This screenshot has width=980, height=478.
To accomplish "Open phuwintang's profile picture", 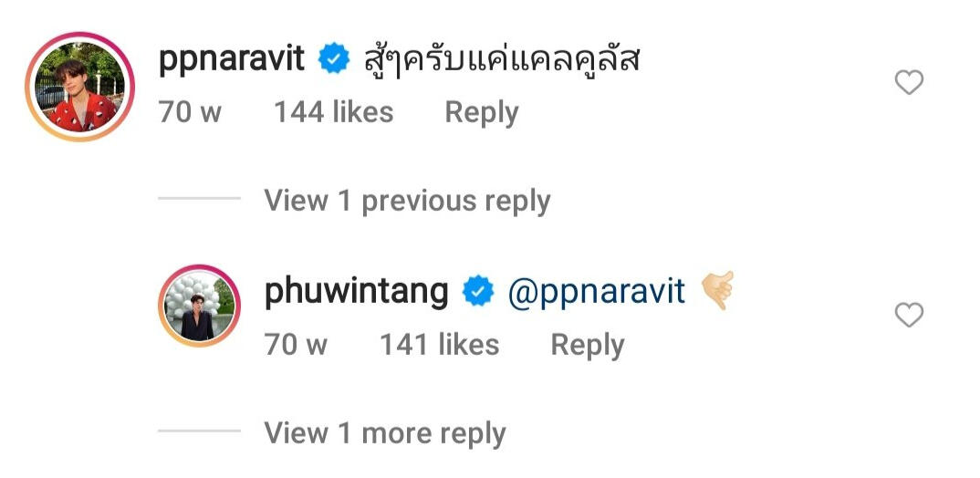I will [x=199, y=307].
